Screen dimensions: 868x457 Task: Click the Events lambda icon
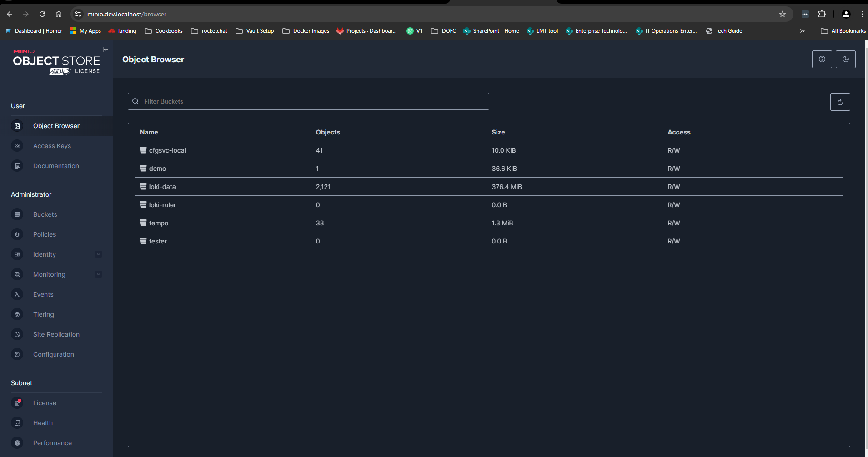(17, 294)
